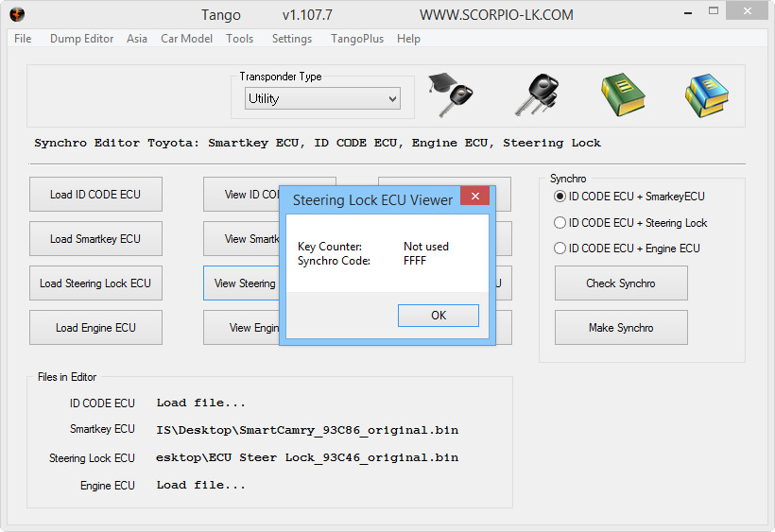Open the Help menu
775x532 pixels.
pyautogui.click(x=408, y=39)
